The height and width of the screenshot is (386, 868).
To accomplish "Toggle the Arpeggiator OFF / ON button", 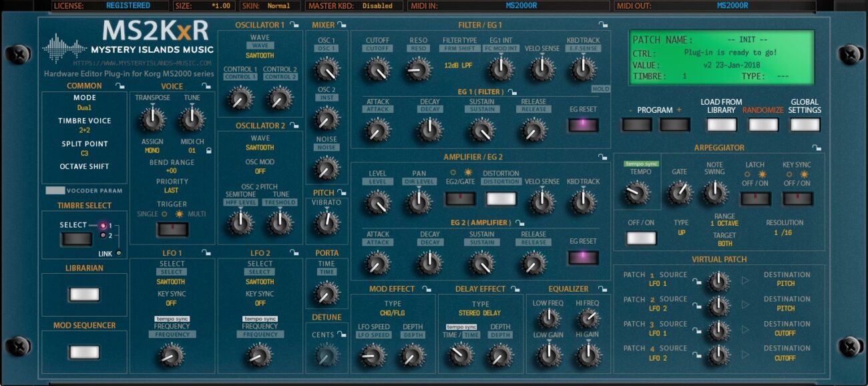I will click(x=641, y=238).
